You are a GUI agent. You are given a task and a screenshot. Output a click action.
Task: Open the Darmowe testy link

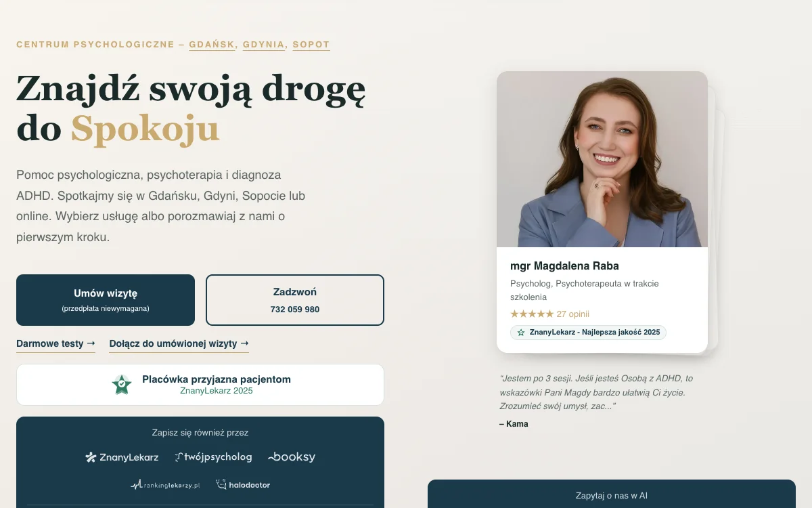[55, 344]
